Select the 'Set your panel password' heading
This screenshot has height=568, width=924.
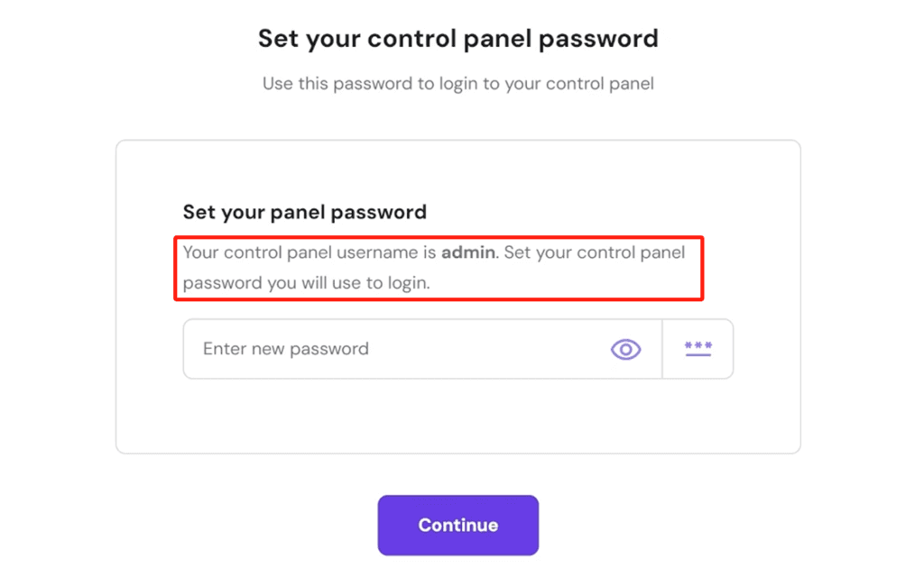coord(304,213)
